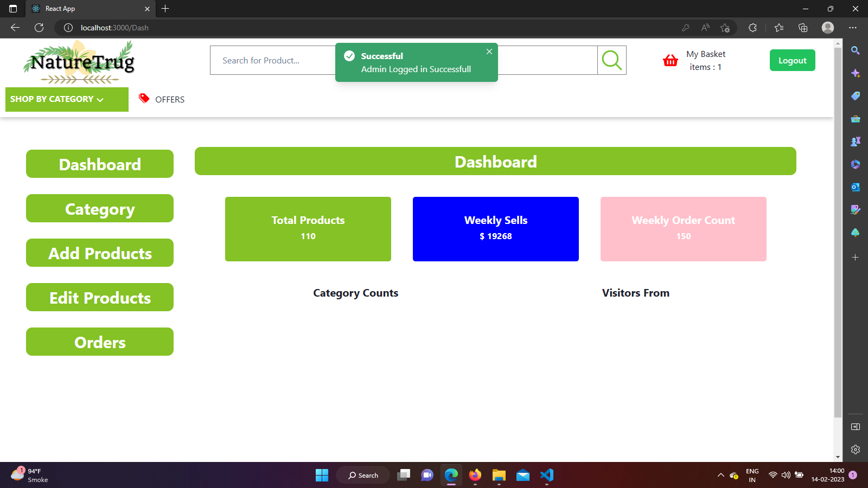This screenshot has height=488, width=868.
Task: Open the Microsoft 365 icon in sidebar
Action: 856,164
